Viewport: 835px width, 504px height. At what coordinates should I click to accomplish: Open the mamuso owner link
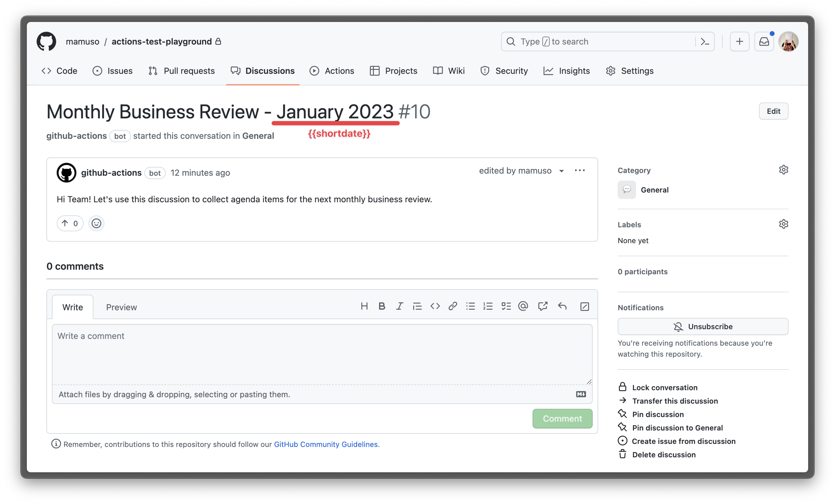point(82,41)
